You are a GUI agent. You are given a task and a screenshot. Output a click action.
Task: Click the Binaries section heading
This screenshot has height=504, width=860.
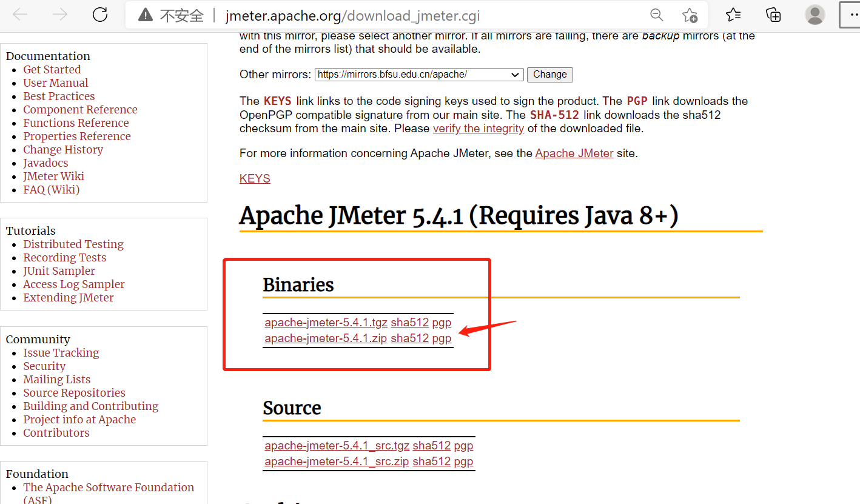pos(298,285)
